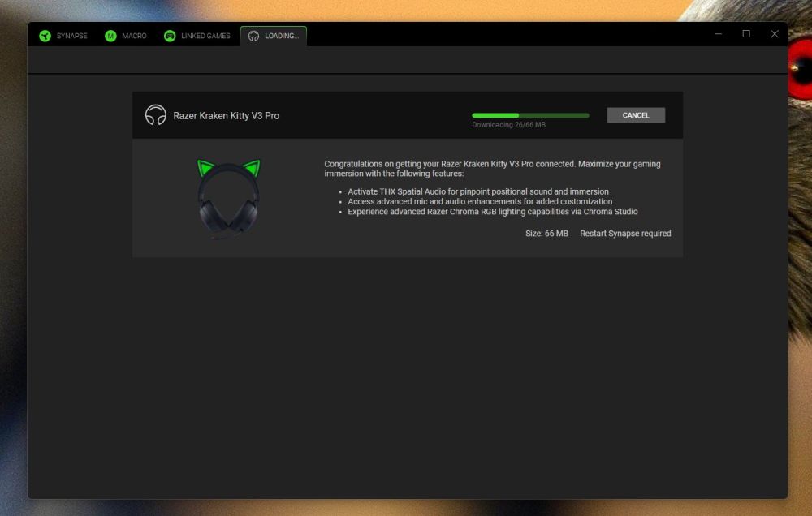Screen dimensions: 812x516
Task: Cancel the headset module download
Action: pos(636,115)
